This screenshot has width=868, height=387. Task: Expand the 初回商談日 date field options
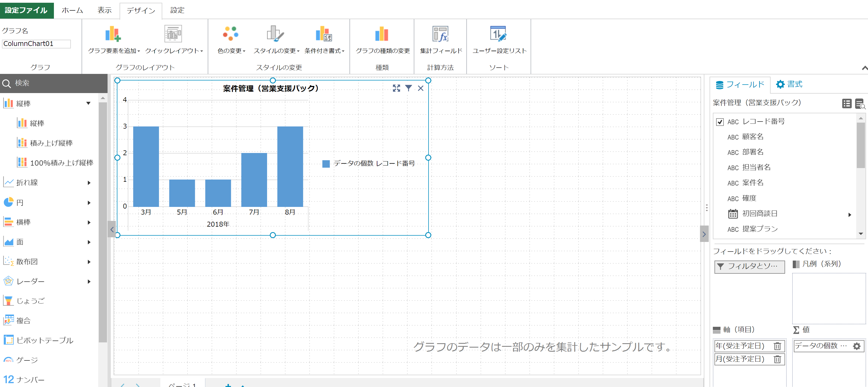[x=850, y=214]
